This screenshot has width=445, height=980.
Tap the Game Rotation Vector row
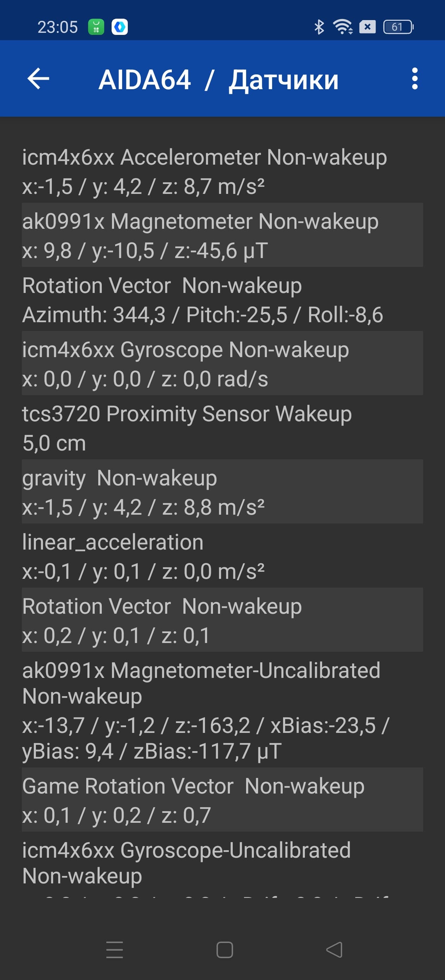(222, 800)
